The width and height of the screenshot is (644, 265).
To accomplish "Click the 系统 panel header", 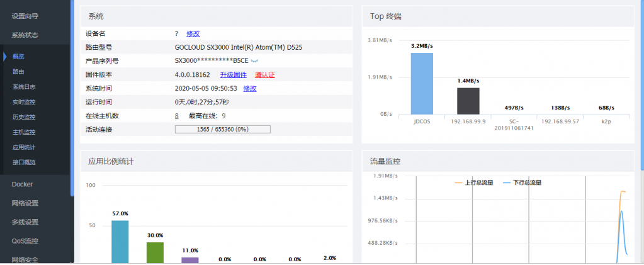I will (217, 16).
